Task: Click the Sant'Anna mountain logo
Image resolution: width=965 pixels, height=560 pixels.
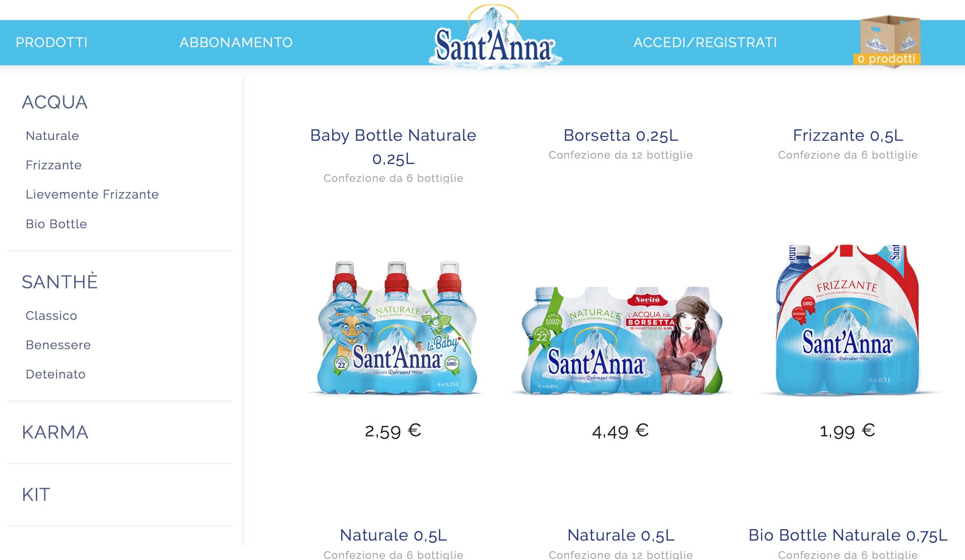Action: [x=495, y=38]
